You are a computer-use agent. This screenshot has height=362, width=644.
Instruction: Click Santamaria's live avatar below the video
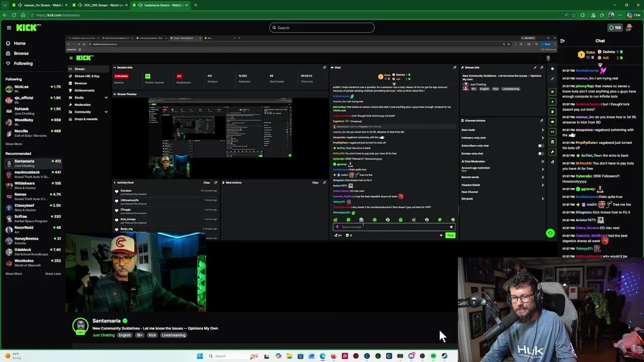(80, 326)
